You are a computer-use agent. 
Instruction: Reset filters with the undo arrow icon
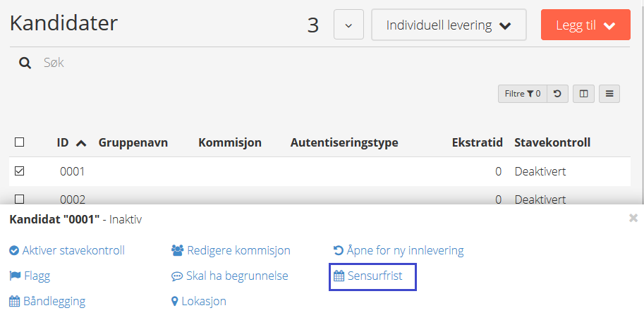(x=557, y=94)
